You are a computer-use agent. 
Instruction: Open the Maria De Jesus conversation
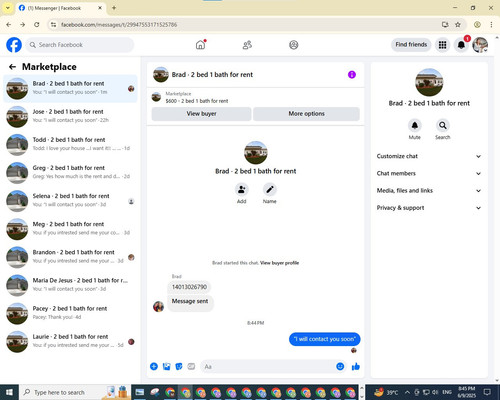70,285
